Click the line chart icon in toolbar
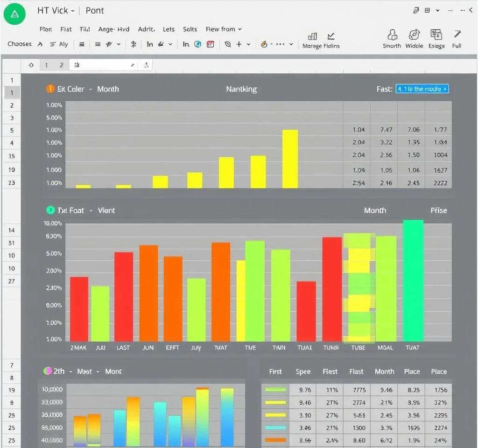Viewport: 478px width, 448px height. [x=331, y=36]
